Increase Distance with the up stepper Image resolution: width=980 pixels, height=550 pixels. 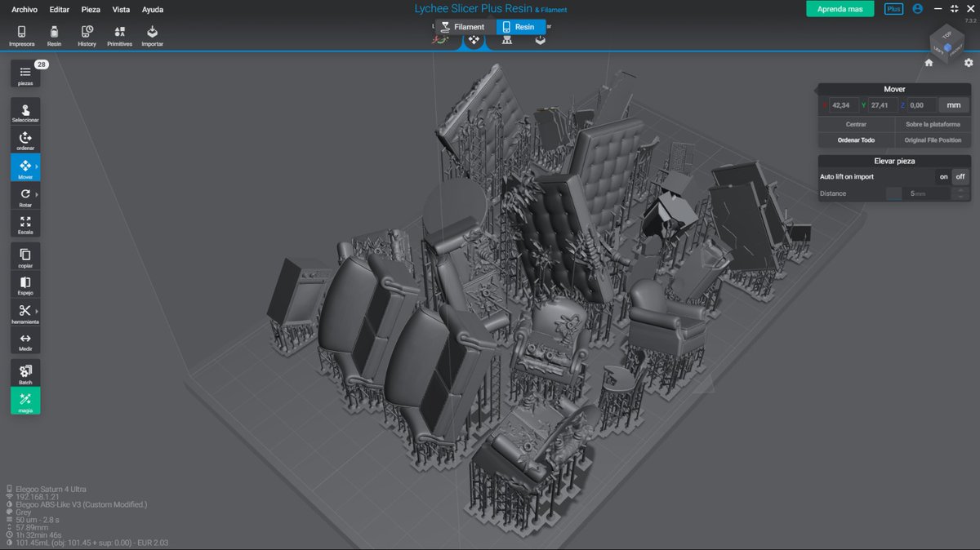960,190
